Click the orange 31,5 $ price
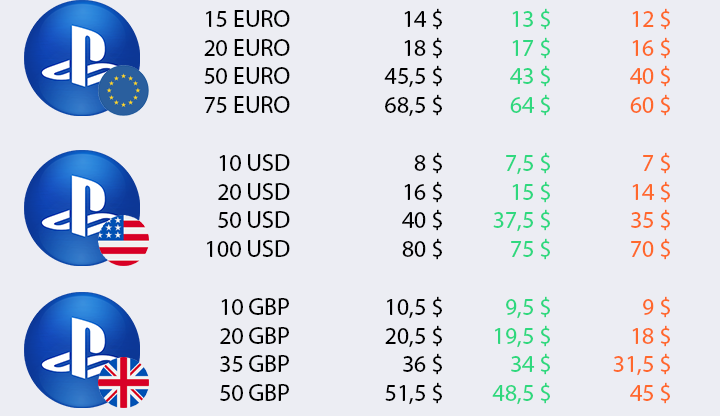This screenshot has width=720, height=416. (642, 365)
